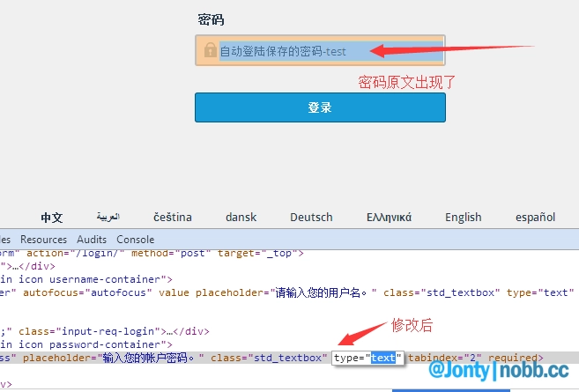Click the password input field
The height and width of the screenshot is (392, 579).
320,51
